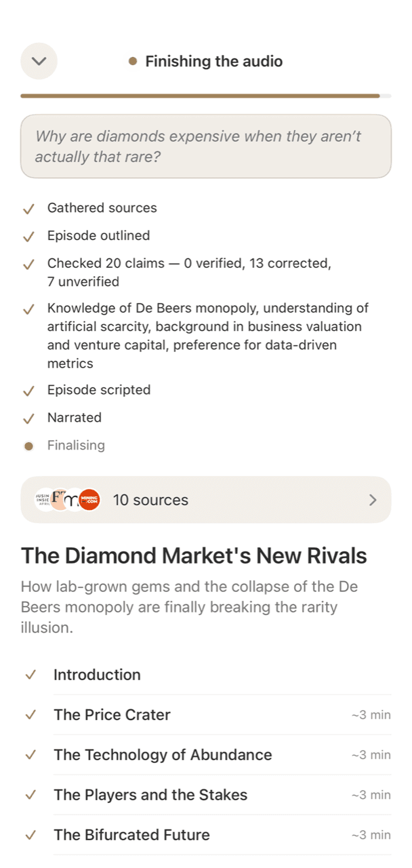Click the Business Insider source icon

pos(45,500)
